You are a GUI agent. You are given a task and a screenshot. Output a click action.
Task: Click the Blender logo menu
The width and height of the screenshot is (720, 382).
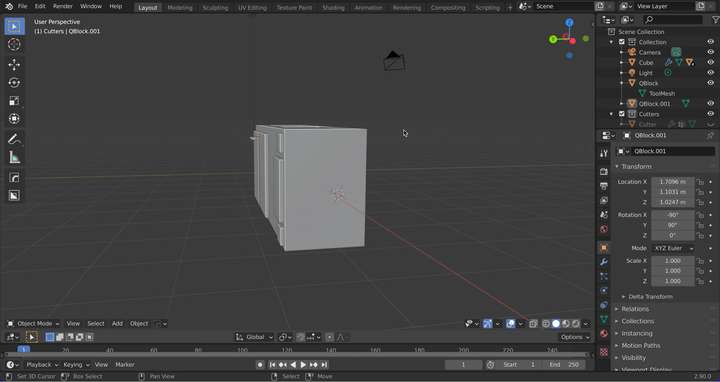click(x=9, y=6)
